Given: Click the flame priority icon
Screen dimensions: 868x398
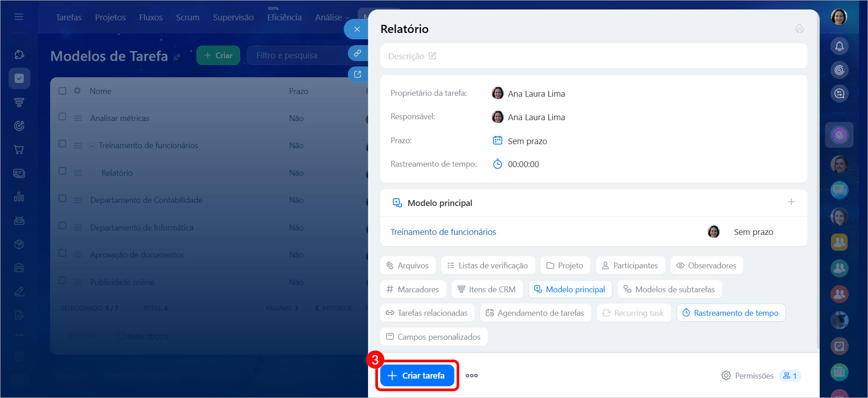Looking at the screenshot, I should [799, 29].
